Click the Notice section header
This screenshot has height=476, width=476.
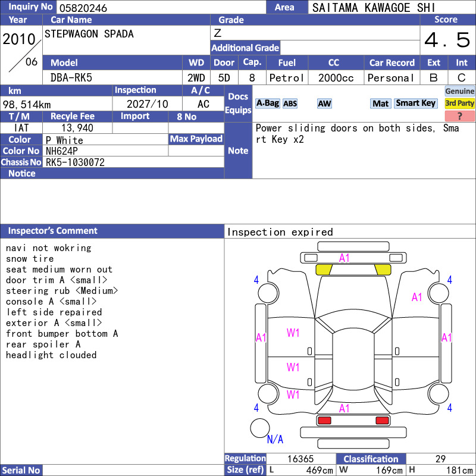click(x=112, y=173)
